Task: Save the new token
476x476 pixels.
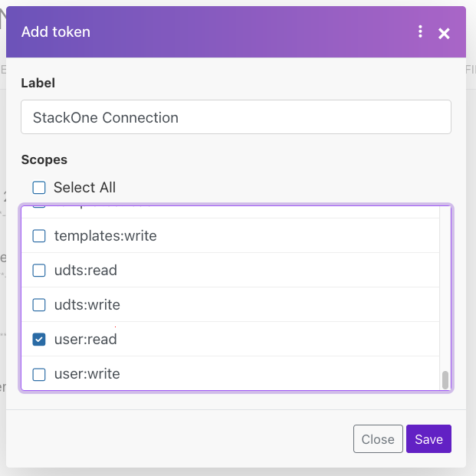Action: point(428,438)
